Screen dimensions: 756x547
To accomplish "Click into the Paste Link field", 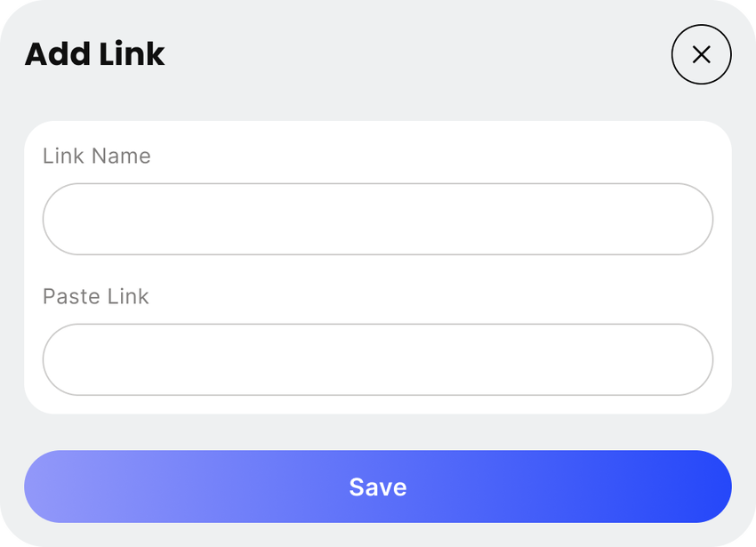I will 377,359.
